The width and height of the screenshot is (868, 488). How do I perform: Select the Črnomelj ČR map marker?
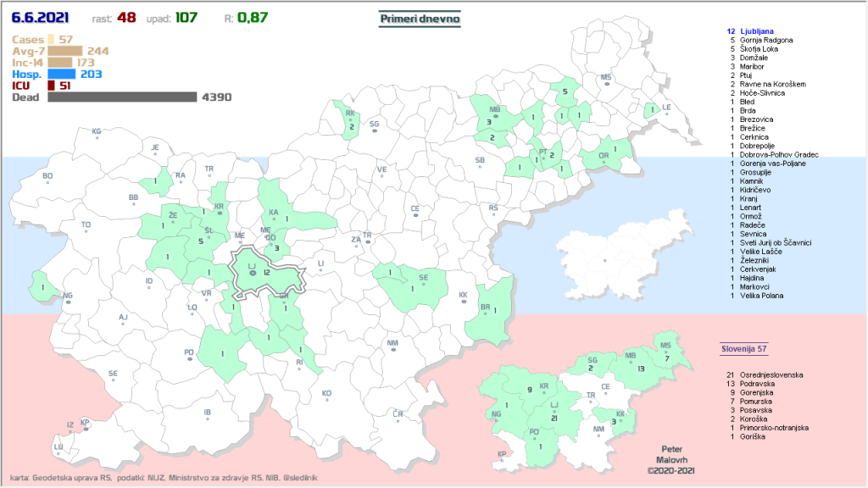398,415
